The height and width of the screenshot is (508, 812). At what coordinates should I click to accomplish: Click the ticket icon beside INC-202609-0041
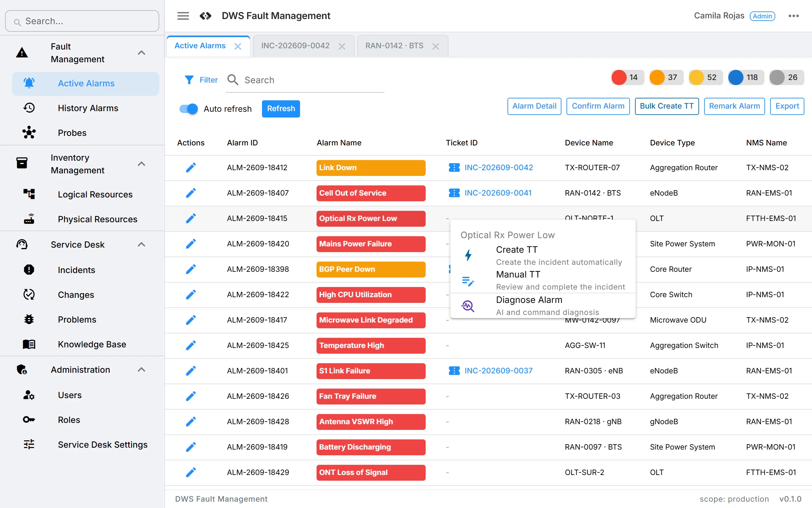point(454,193)
